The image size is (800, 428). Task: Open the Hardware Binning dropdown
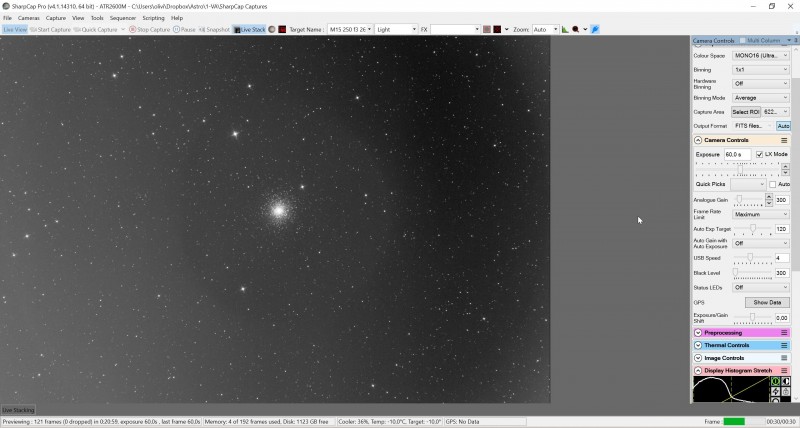(x=761, y=84)
